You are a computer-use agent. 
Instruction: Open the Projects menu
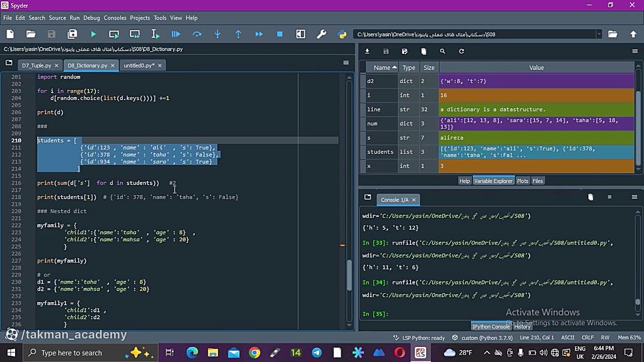(140, 18)
